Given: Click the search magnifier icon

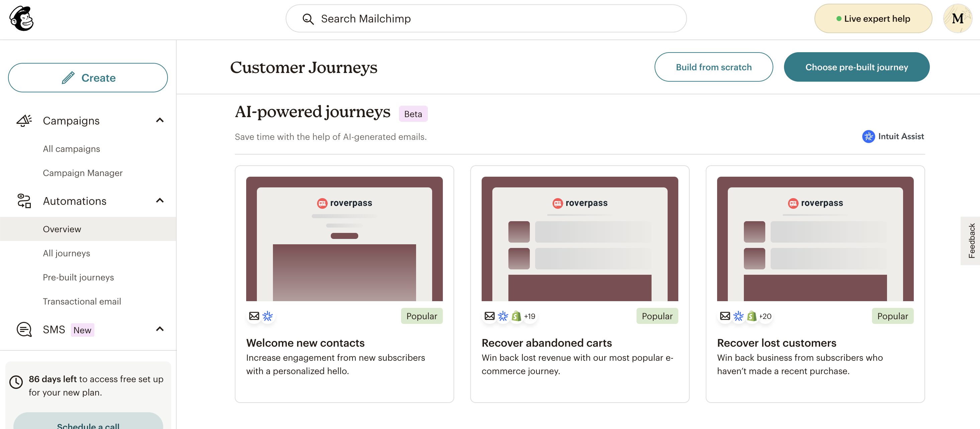Looking at the screenshot, I should [x=308, y=19].
